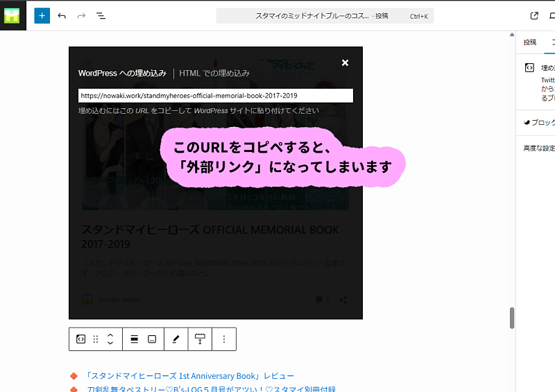Screen dimensions: 555x392
Task: Redo the last undone change
Action: 81,15
